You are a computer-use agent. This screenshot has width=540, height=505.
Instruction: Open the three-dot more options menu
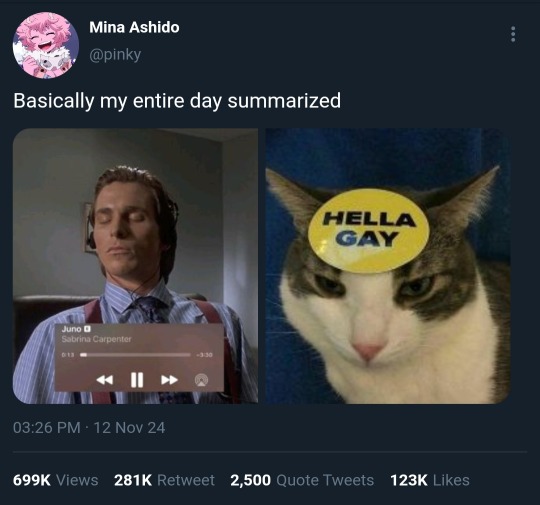coord(513,34)
